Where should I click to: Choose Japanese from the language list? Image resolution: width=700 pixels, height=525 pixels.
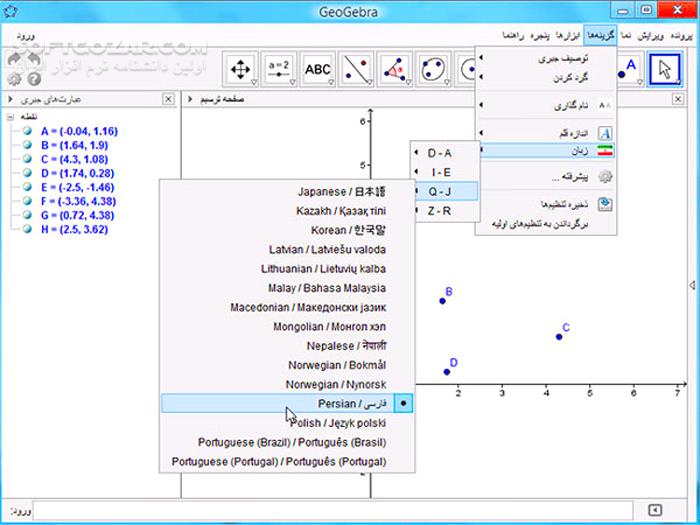coord(288,192)
